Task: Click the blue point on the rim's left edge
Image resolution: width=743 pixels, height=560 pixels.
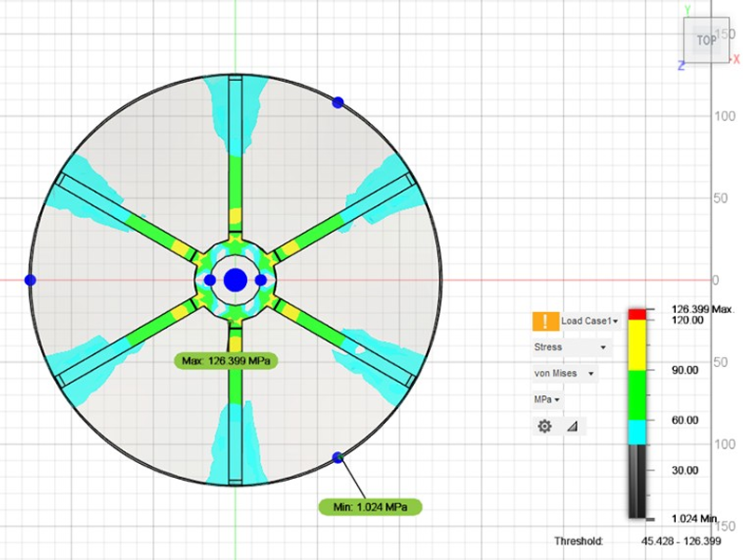Action: coord(30,280)
